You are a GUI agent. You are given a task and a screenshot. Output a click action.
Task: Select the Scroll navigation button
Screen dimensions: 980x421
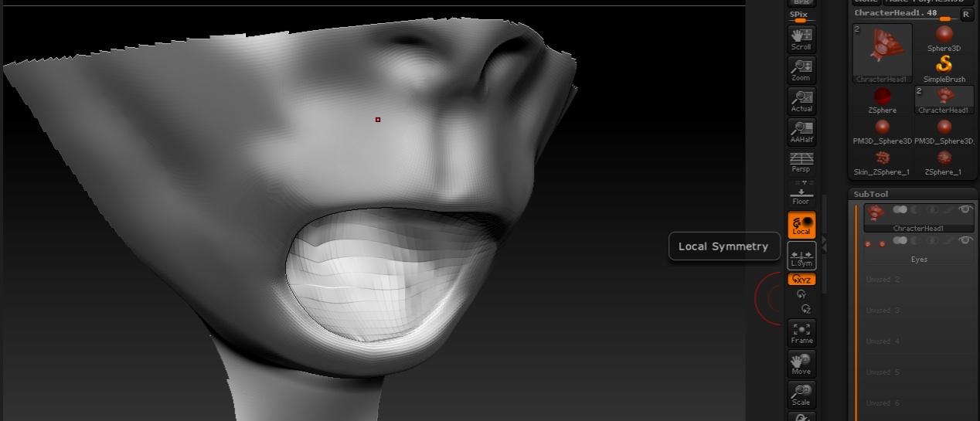[x=801, y=39]
